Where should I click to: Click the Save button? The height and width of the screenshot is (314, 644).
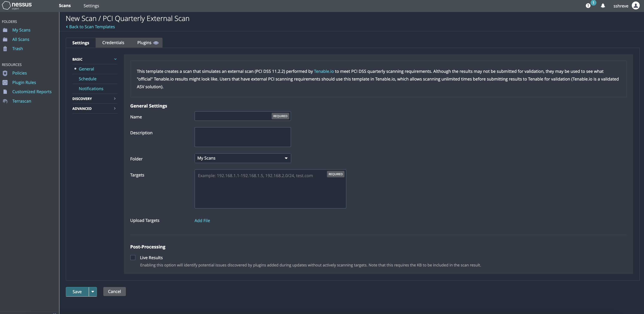point(77,292)
